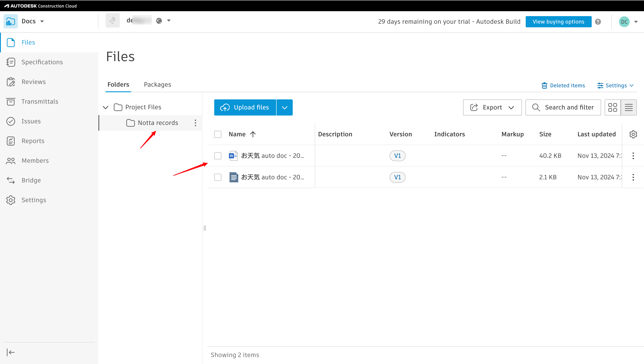Image resolution: width=644 pixels, height=364 pixels.
Task: Open table column settings gear
Action: [633, 134]
